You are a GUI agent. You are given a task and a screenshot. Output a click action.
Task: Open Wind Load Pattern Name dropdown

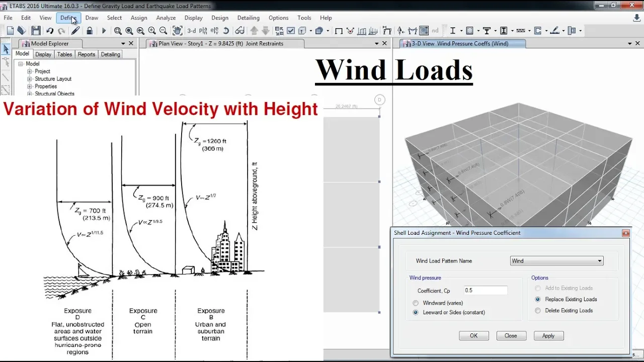pos(556,261)
